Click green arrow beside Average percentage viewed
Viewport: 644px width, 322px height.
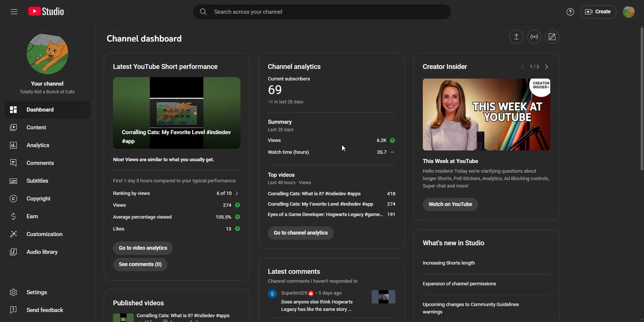237,217
